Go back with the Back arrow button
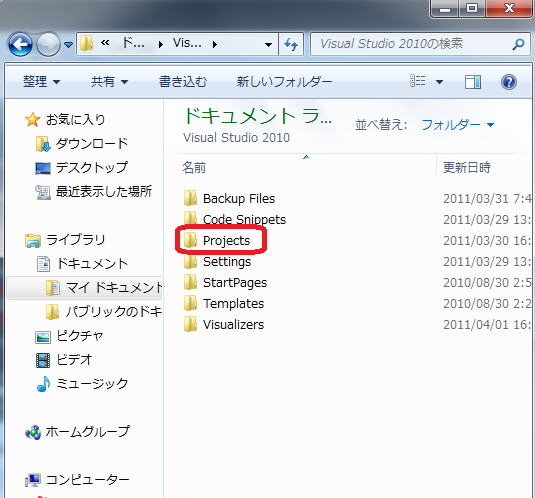Viewport: 535px width, 498px height. click(x=20, y=44)
